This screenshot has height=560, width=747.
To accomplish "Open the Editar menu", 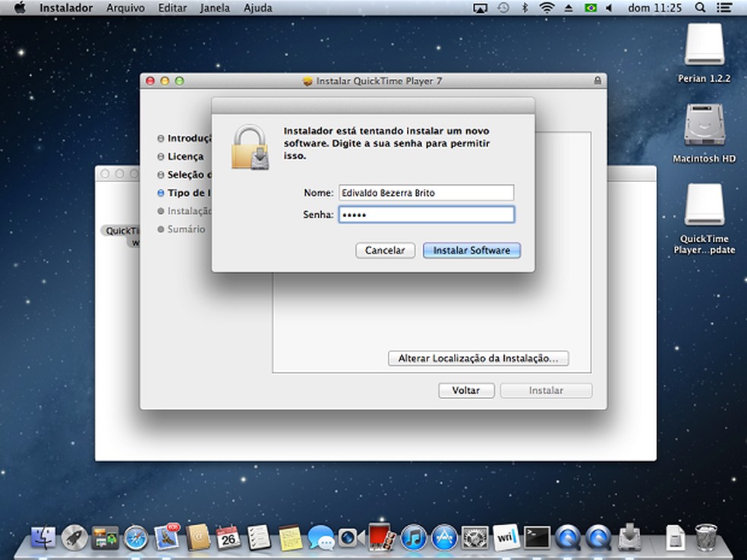I will (x=172, y=8).
